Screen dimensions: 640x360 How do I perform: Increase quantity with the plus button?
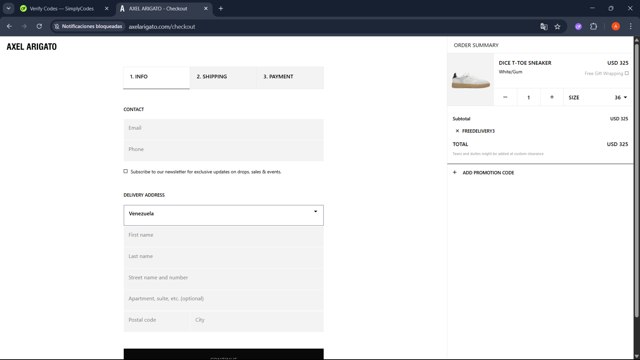(552, 97)
